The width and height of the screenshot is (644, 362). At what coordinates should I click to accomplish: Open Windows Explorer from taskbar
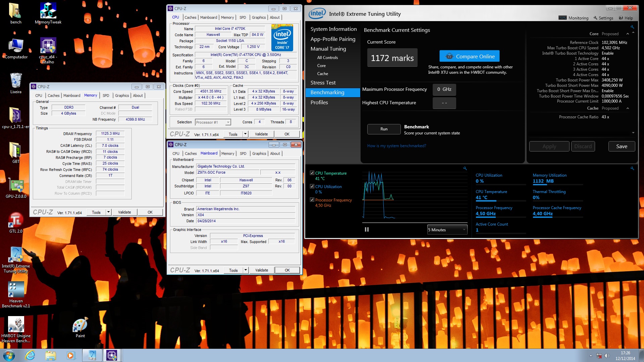pyautogui.click(x=51, y=355)
